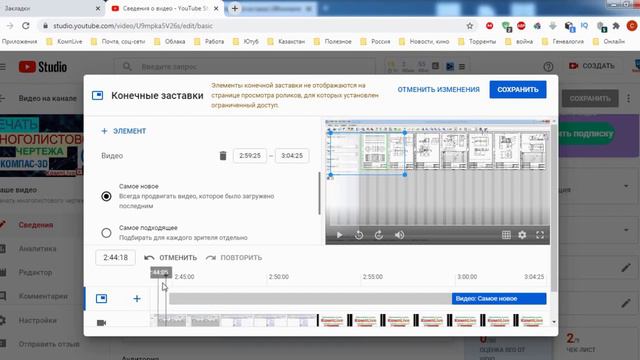Click the 3:00:00 mark on the timeline ruler
Viewport: 640px width, 360px height.
point(467,277)
